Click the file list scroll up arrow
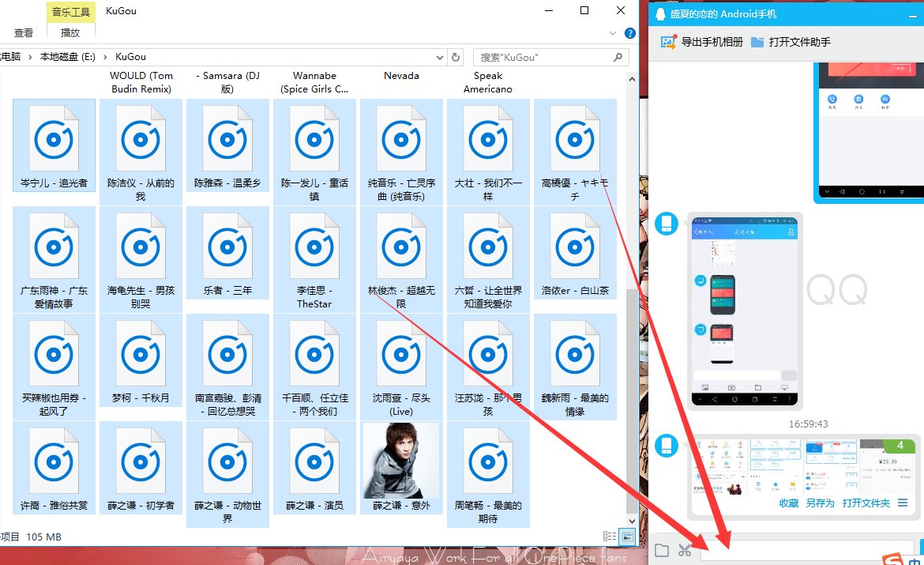 (x=632, y=79)
